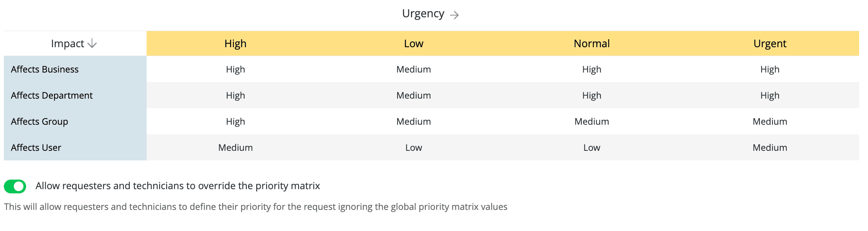Image resolution: width=868 pixels, height=231 pixels.
Task: Click the Normal urgency column header
Action: [x=591, y=44]
